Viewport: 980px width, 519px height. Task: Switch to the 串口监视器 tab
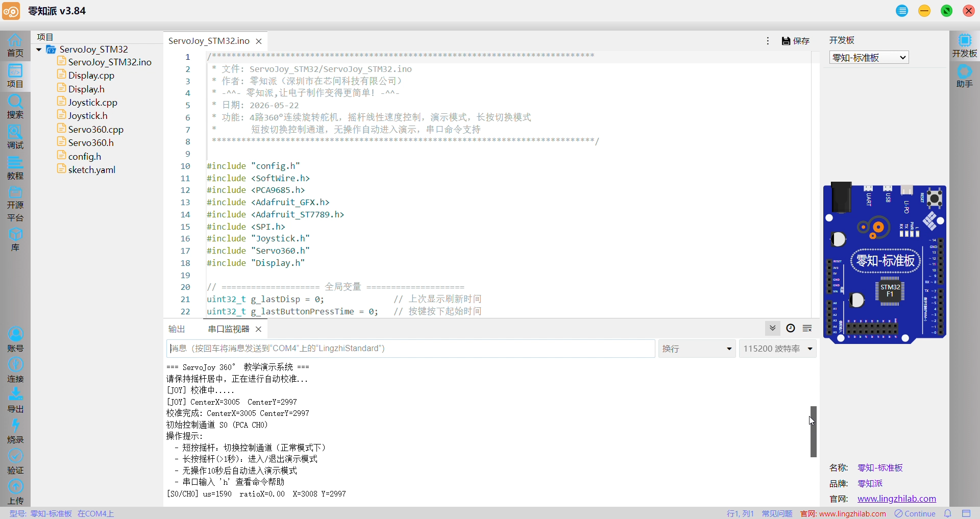click(x=229, y=329)
